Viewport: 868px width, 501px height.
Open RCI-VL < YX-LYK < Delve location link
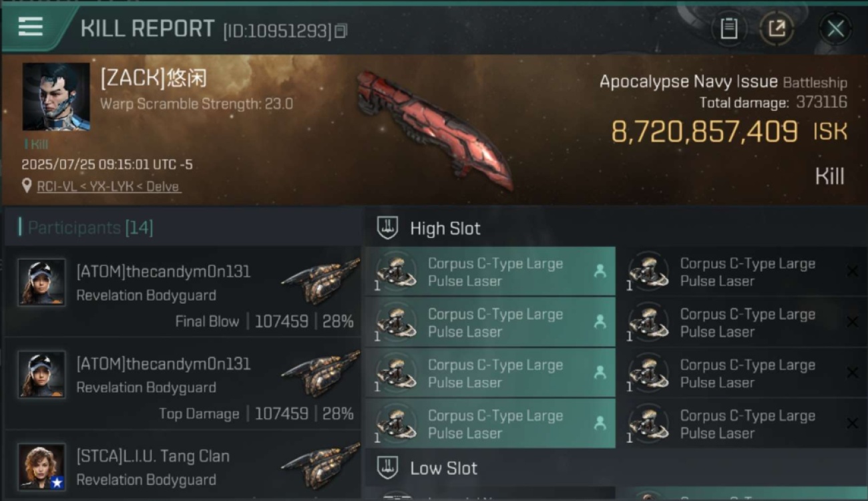click(108, 187)
